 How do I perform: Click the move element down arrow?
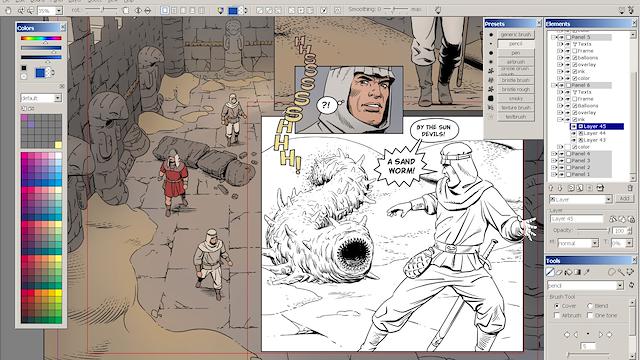click(x=560, y=188)
